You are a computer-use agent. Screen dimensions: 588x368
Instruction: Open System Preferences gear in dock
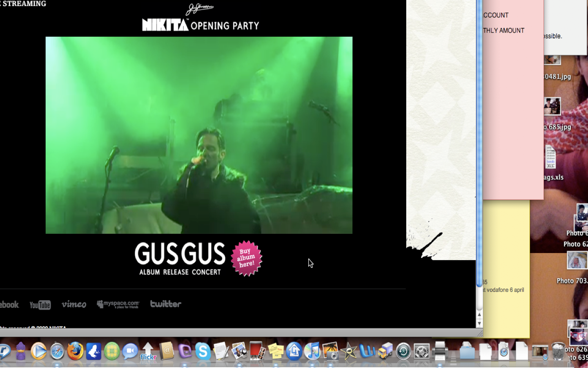421,352
